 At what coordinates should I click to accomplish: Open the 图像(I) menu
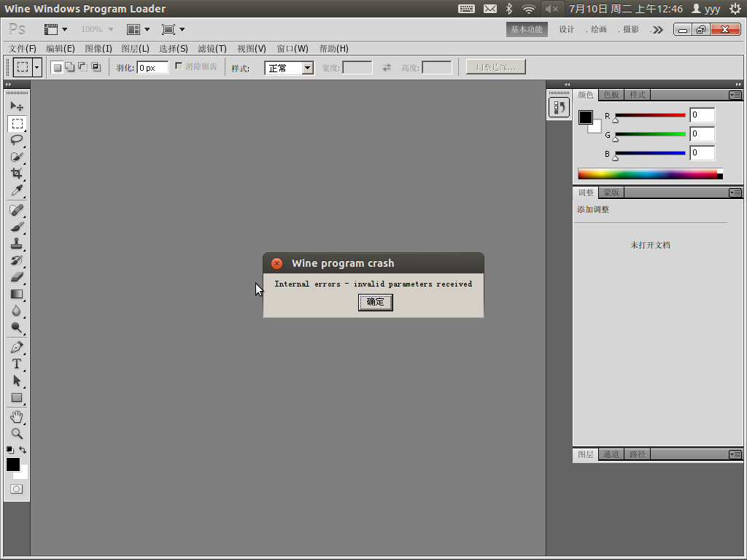[98, 49]
